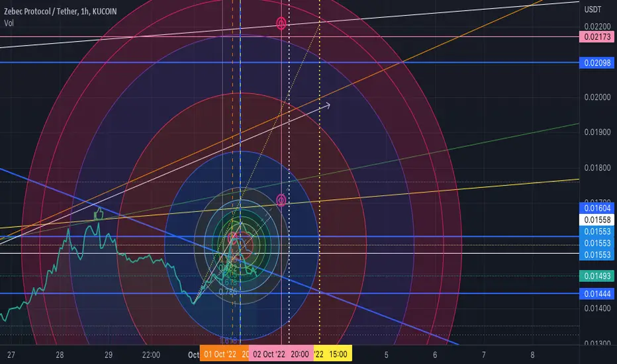Select the green 0.01493 price label
This screenshot has width=617, height=364.
tap(597, 276)
